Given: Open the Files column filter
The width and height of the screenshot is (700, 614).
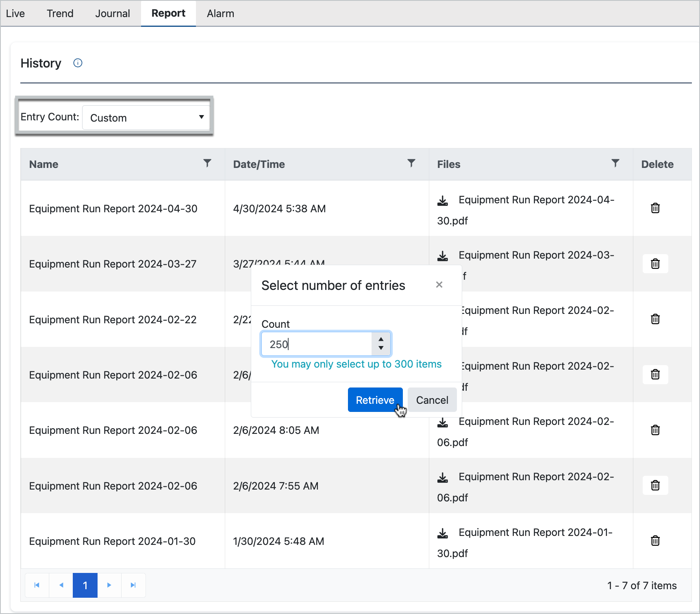Looking at the screenshot, I should pos(615,163).
